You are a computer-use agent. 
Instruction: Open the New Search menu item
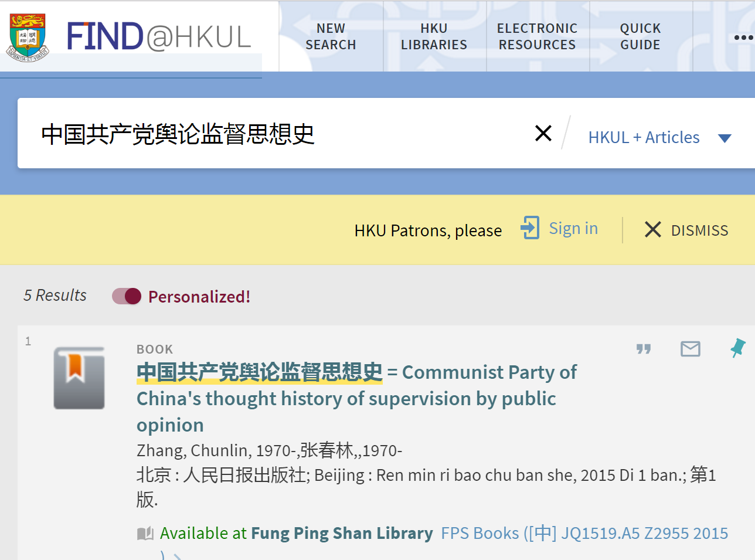(331, 36)
